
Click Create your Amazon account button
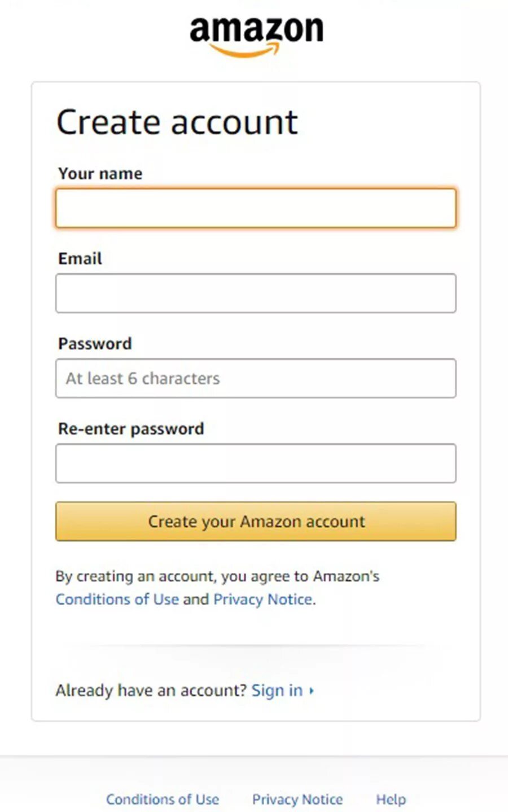click(256, 522)
